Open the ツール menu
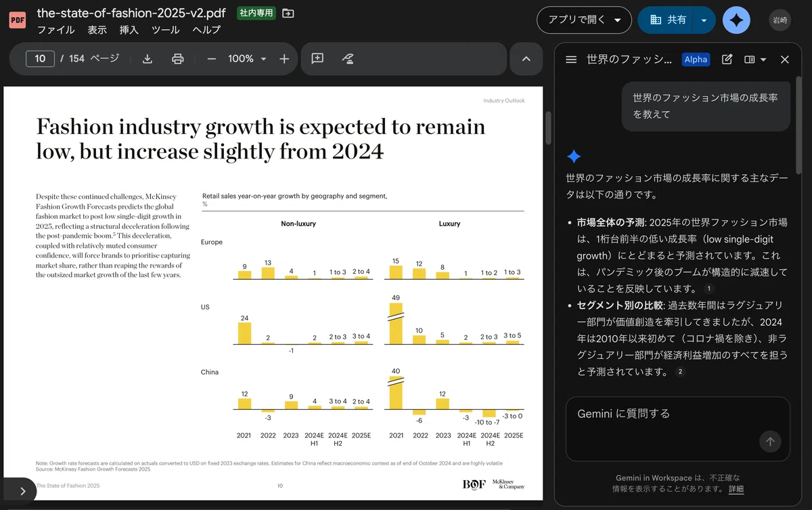 165,30
